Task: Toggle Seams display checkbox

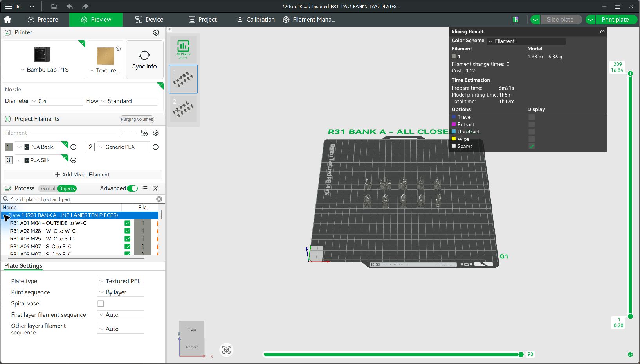Action: pos(532,146)
